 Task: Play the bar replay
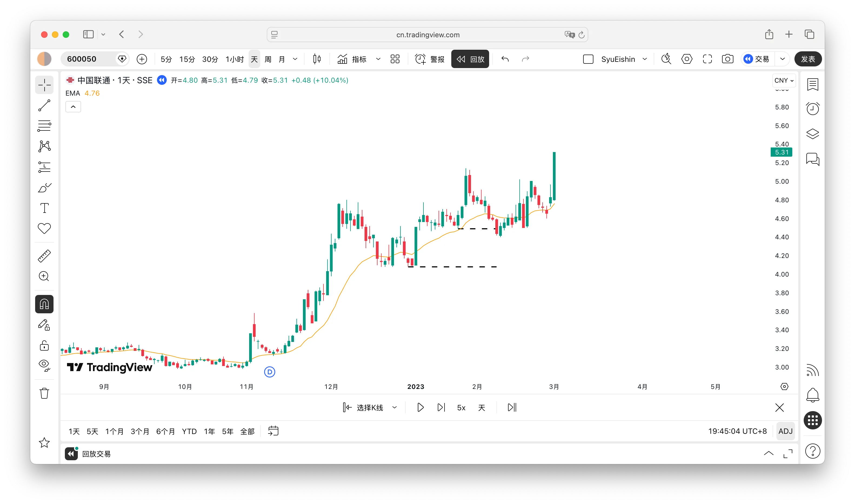pos(420,408)
